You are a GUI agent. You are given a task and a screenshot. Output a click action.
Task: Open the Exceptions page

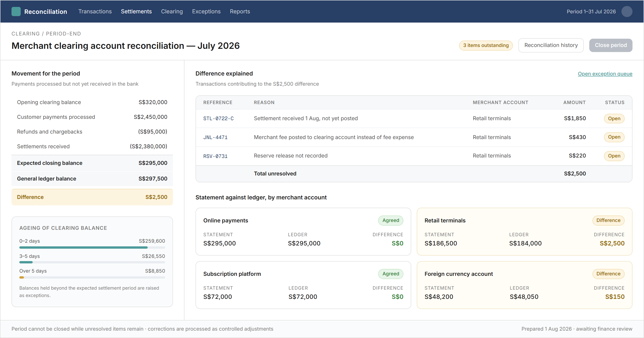click(x=206, y=12)
